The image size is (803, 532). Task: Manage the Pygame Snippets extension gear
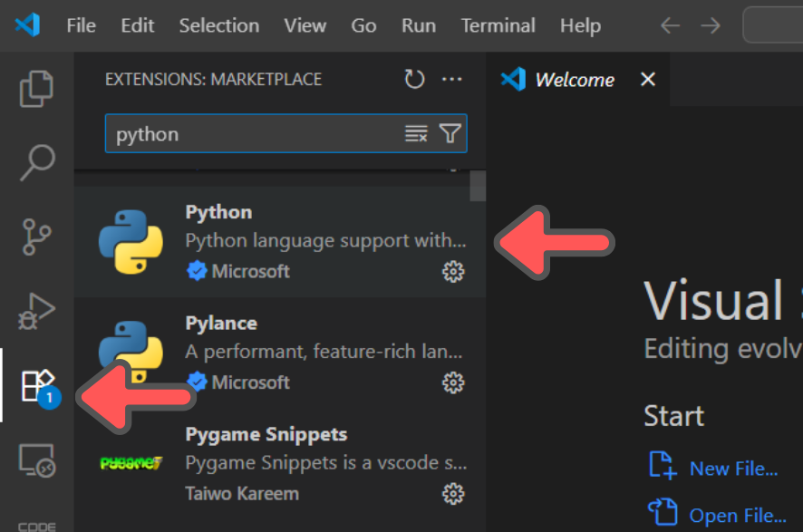[453, 494]
